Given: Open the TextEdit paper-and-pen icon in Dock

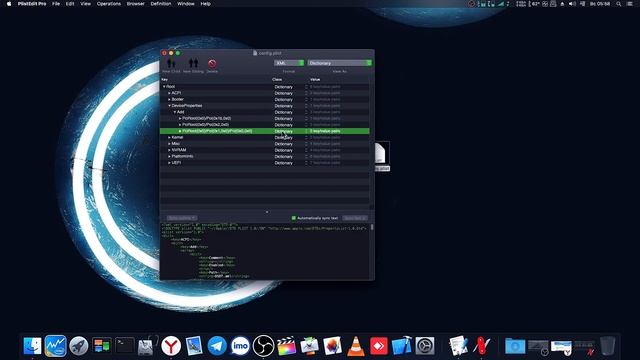Looking at the screenshot, I should (458, 346).
